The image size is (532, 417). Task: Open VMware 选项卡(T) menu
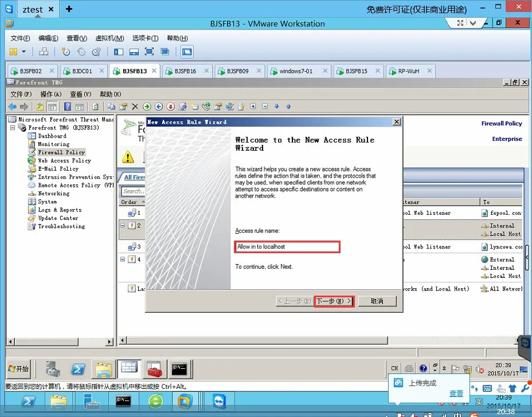click(145, 38)
